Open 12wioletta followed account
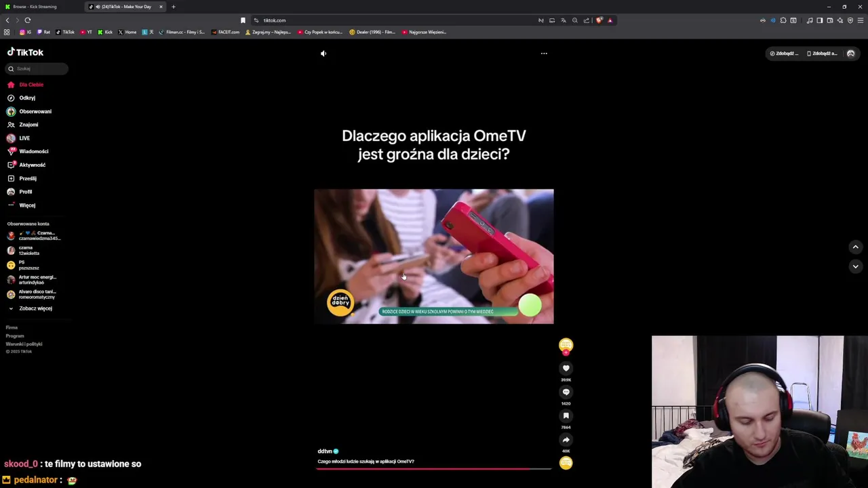 point(24,251)
